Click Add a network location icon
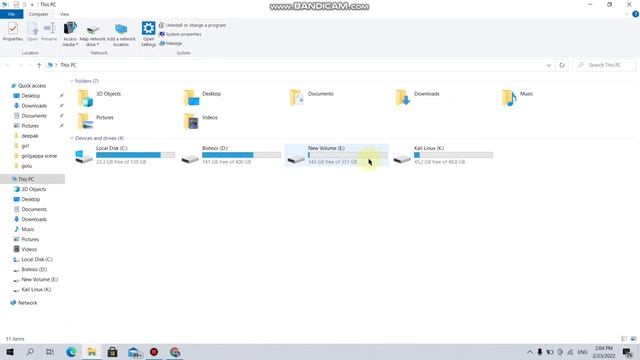This screenshot has height=360, width=640. pos(121,34)
